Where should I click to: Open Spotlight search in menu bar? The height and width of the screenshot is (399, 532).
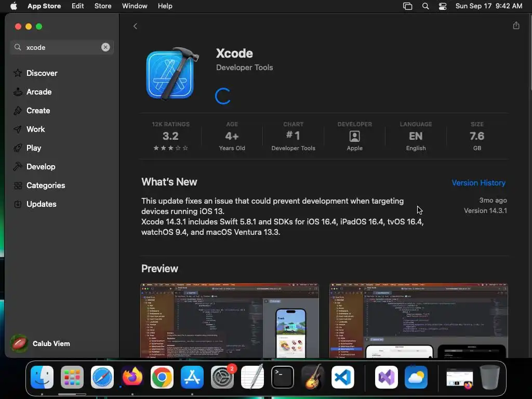pyautogui.click(x=425, y=6)
